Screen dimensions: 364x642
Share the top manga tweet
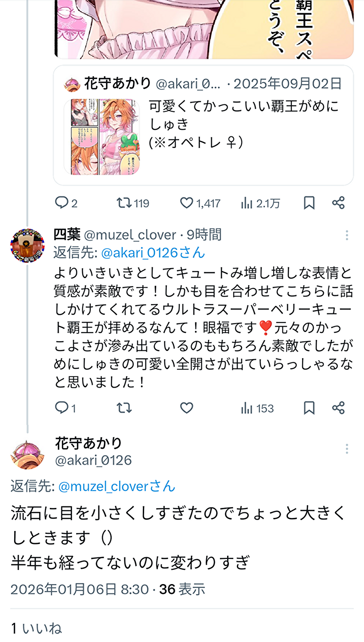[338, 203]
